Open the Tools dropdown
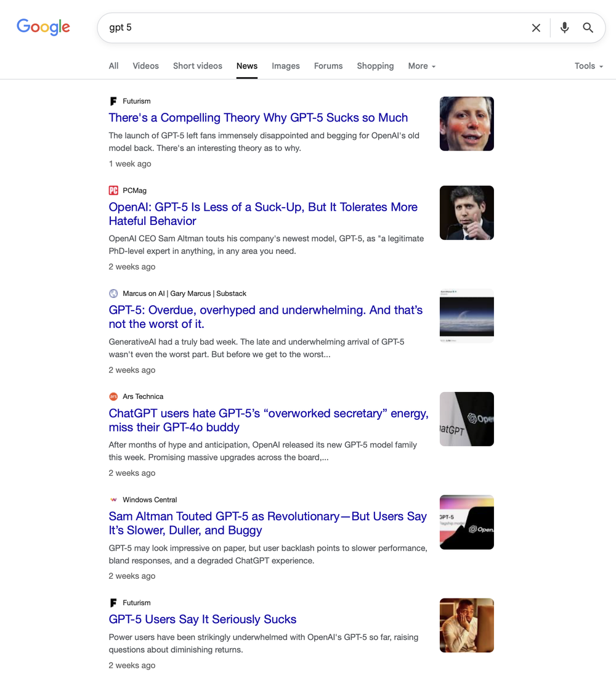Viewport: 616px width, 683px height. pos(588,66)
